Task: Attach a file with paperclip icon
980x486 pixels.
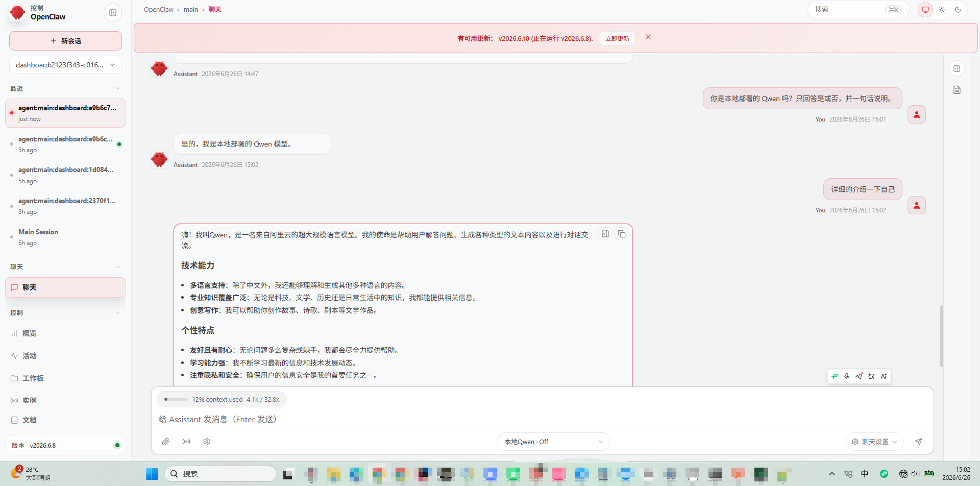Action: tap(166, 442)
